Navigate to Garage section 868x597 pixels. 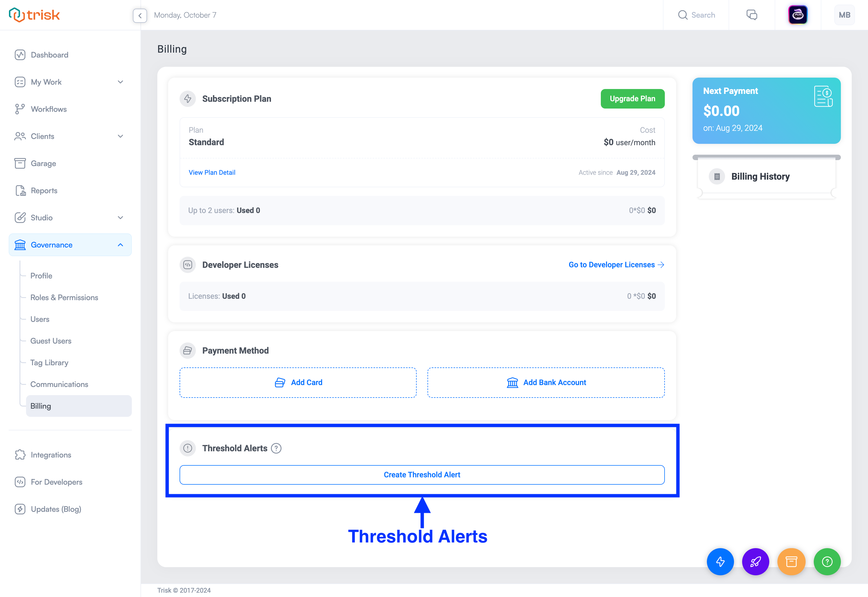[x=43, y=163]
